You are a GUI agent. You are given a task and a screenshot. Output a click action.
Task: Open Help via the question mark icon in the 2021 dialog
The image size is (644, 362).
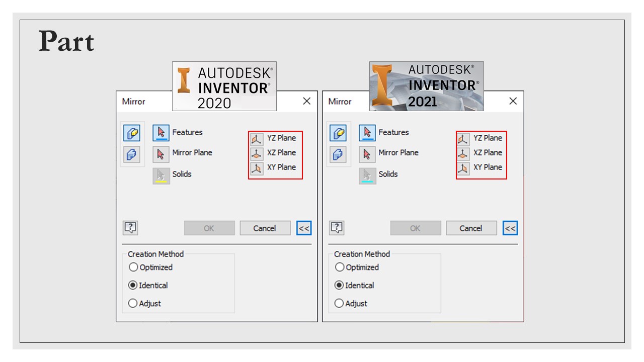click(x=336, y=228)
